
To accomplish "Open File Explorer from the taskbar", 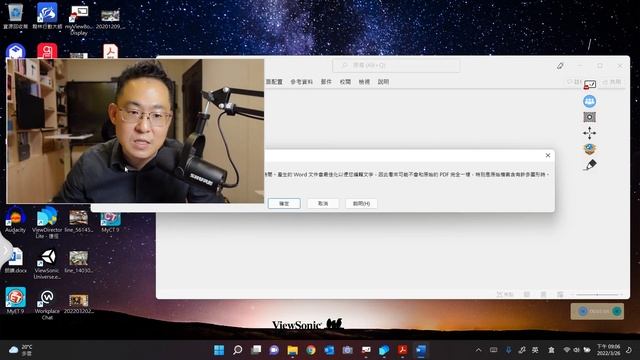I will coord(292,350).
